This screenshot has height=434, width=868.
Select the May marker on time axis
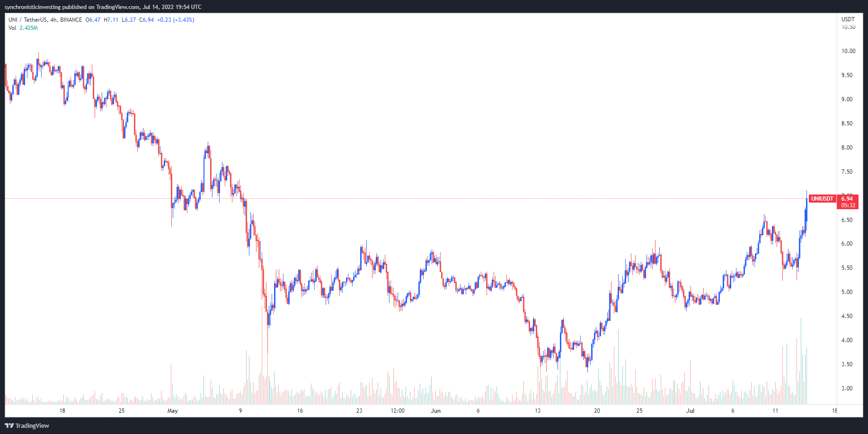[173, 411]
